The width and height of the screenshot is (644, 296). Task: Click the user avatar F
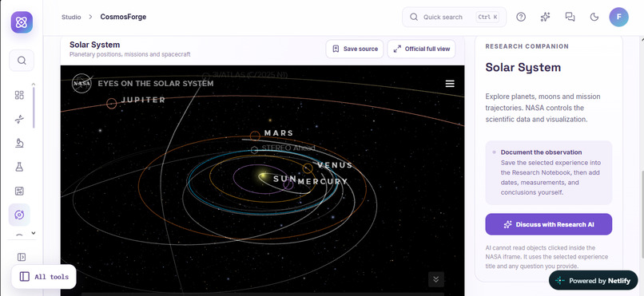tap(618, 18)
